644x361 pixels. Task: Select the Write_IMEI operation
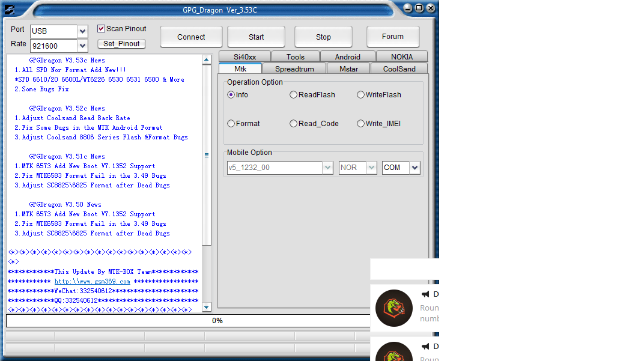point(360,123)
